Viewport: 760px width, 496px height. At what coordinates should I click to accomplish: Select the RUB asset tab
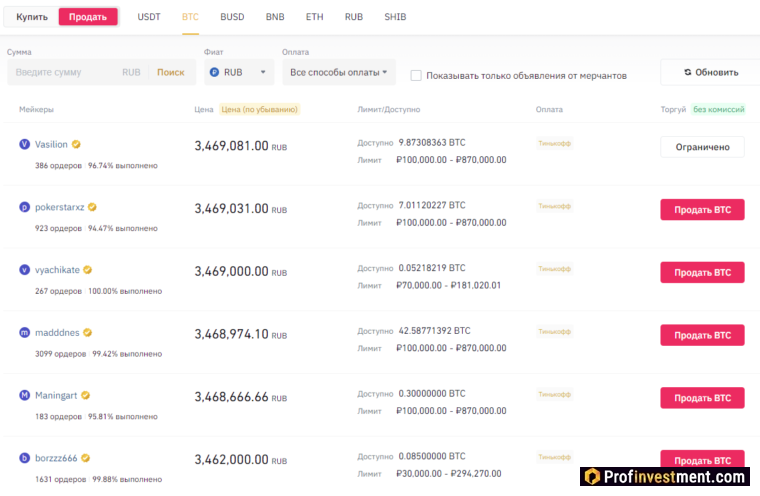(x=354, y=17)
